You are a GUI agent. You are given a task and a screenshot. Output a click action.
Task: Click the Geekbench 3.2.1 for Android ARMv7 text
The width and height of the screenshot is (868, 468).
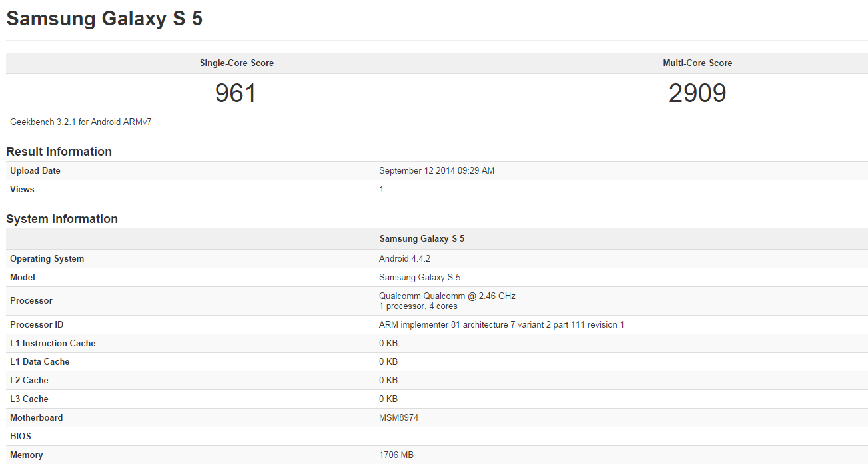(x=81, y=122)
